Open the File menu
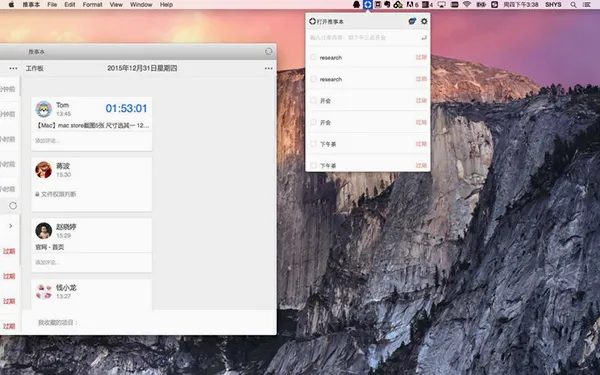 [52, 5]
